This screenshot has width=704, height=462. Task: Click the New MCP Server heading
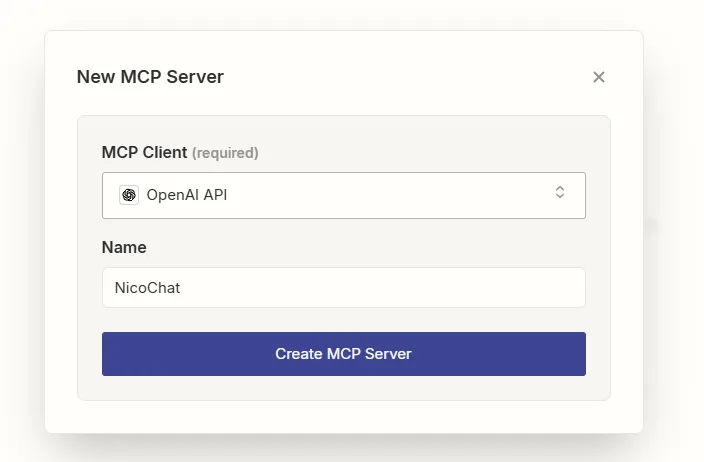click(x=150, y=77)
